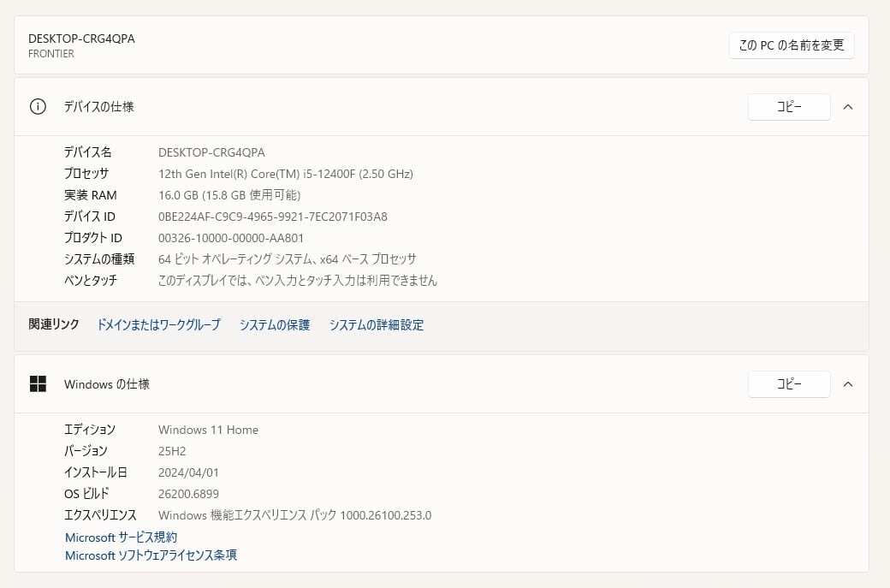Open the Microsoft ソフトウェアライセンス条項 link

(x=151, y=555)
